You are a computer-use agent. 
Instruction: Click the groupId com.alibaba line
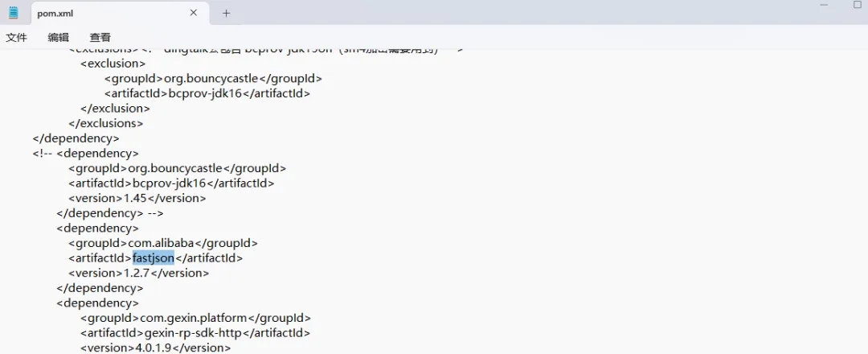(163, 243)
